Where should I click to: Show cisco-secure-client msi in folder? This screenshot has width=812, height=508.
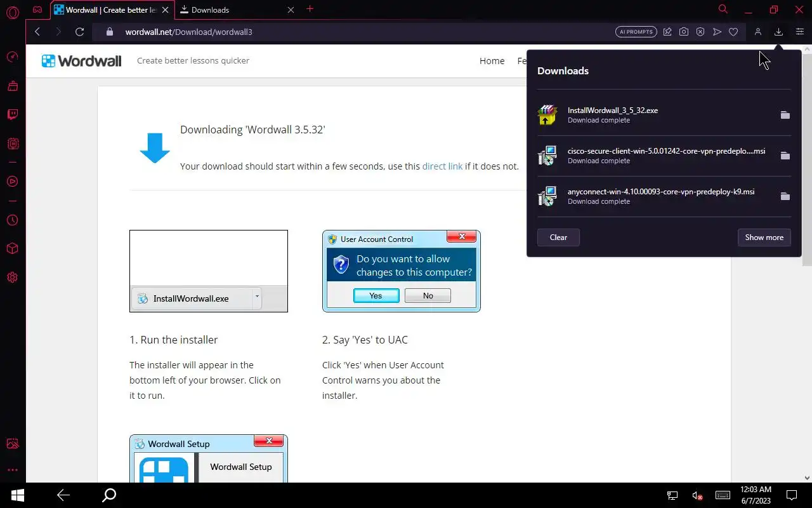pos(785,156)
